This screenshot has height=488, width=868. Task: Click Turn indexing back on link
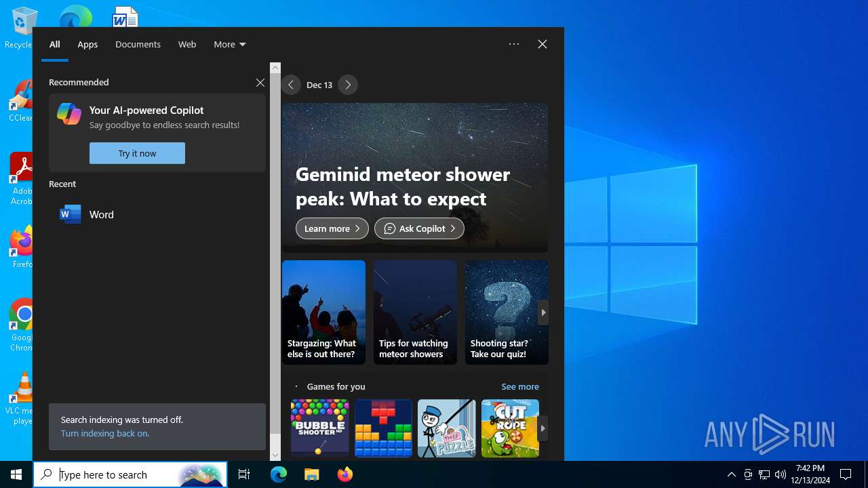[x=105, y=433]
